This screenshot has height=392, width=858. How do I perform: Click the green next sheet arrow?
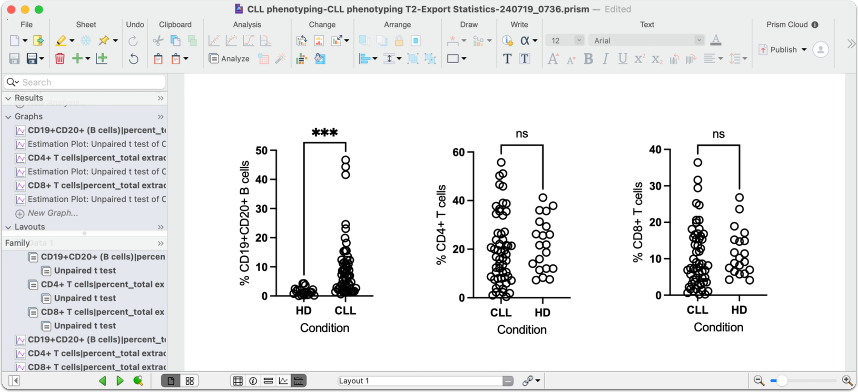click(120, 381)
